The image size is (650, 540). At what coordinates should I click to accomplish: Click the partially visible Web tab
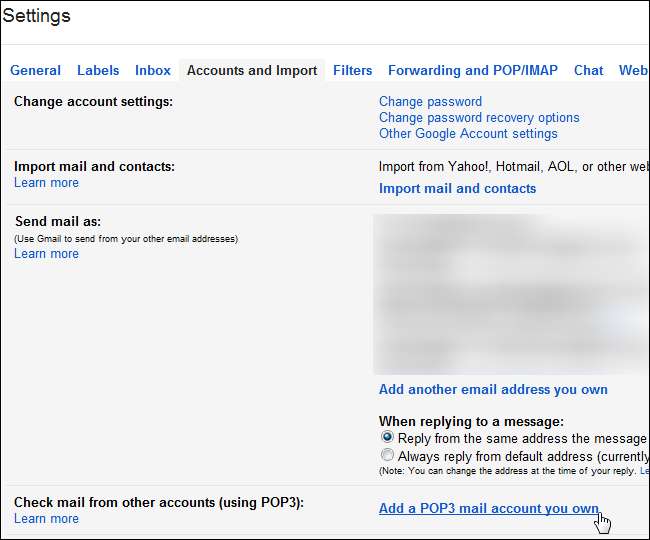point(633,71)
